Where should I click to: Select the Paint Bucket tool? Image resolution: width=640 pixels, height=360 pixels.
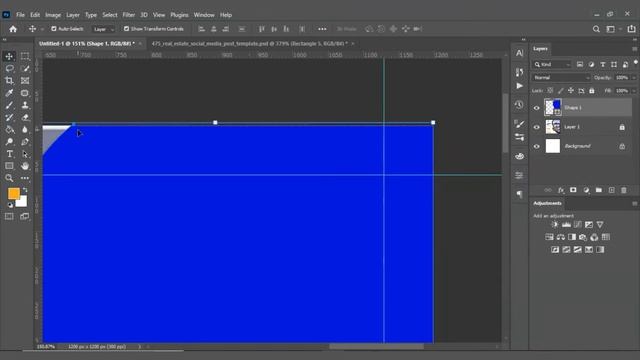(x=9, y=130)
